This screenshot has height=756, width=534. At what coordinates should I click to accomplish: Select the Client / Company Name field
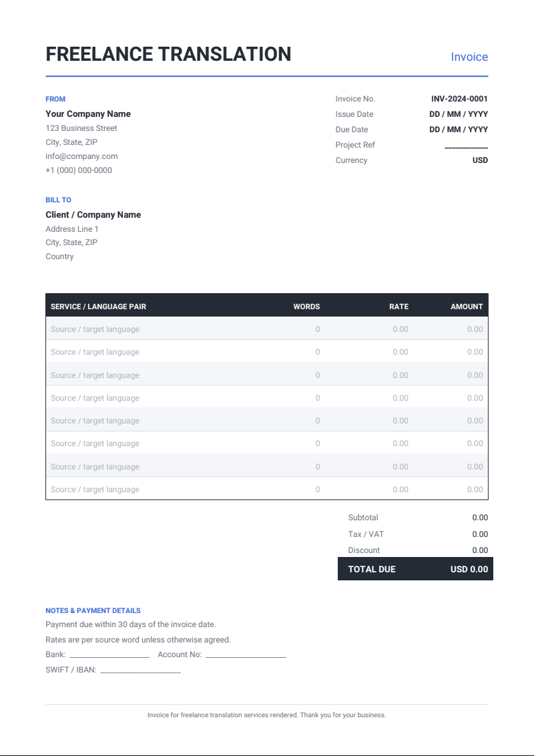(93, 214)
